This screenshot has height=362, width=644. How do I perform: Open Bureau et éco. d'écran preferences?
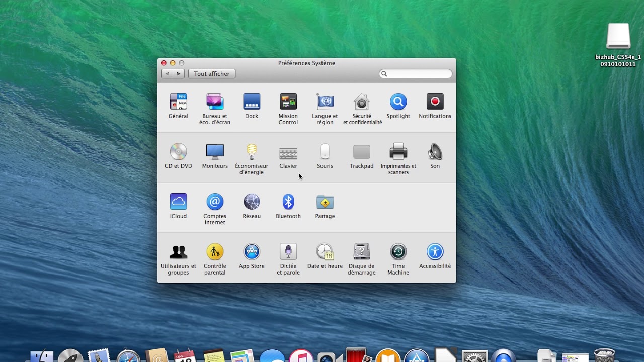tap(215, 109)
